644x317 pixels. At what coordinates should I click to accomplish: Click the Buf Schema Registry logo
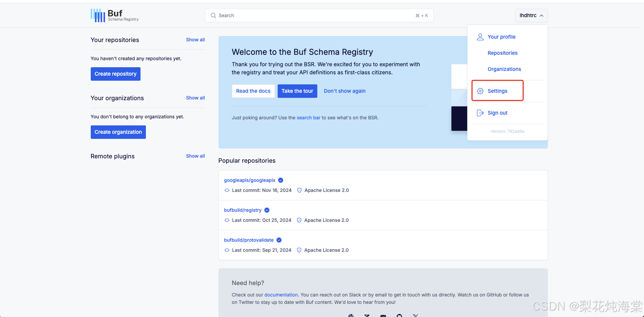click(115, 15)
